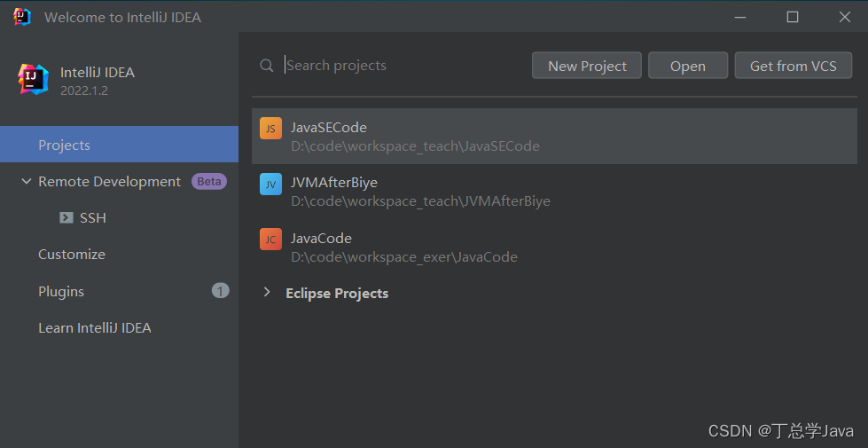Click the IntelliJ IDEA name in sidebar header
The width and height of the screenshot is (868, 448).
(98, 73)
